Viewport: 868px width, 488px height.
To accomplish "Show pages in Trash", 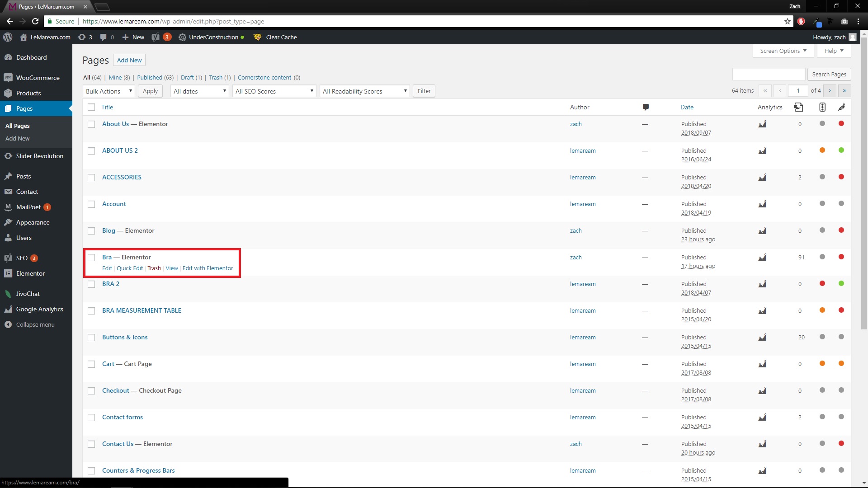I will 216,77.
